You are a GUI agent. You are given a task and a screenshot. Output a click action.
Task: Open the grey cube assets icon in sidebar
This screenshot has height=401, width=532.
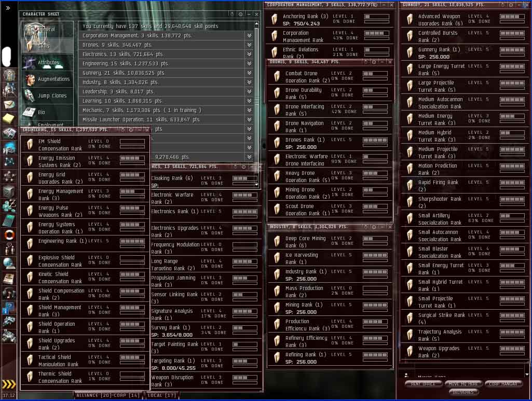8,191
